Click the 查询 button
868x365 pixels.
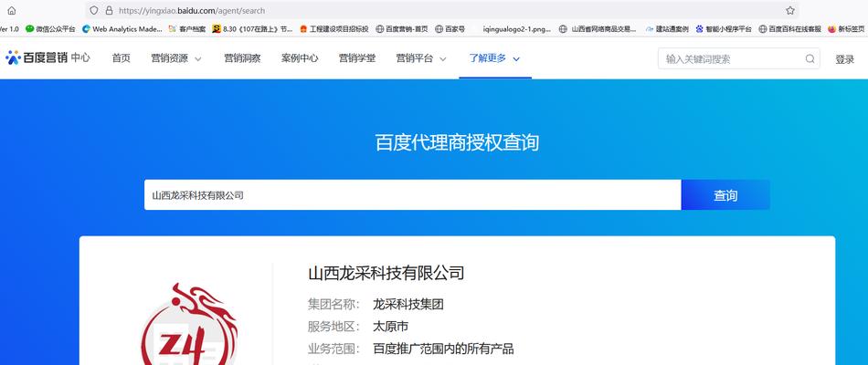point(725,194)
